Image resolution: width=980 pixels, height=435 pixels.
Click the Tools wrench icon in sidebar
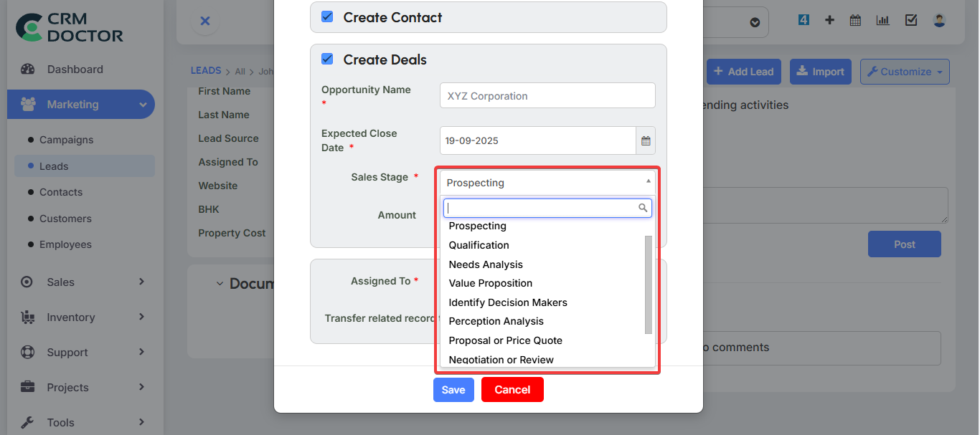click(27, 422)
